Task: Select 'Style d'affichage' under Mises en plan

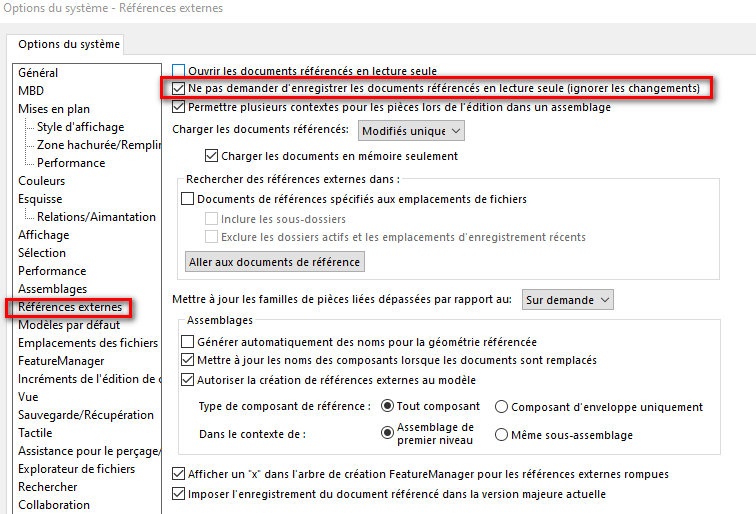Action: click(x=80, y=127)
